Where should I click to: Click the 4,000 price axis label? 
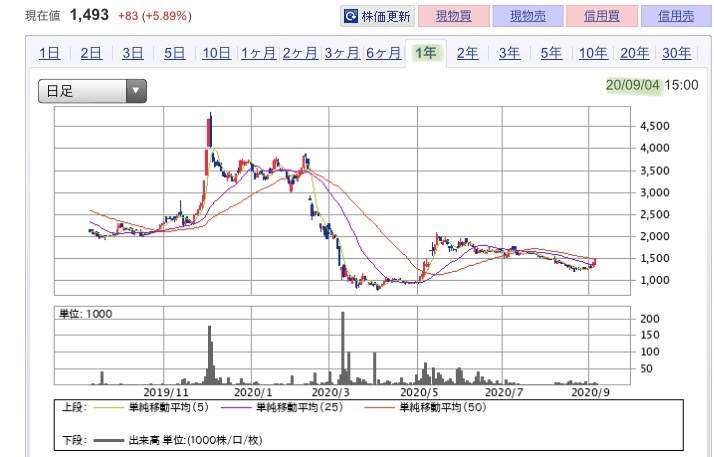pos(655,148)
